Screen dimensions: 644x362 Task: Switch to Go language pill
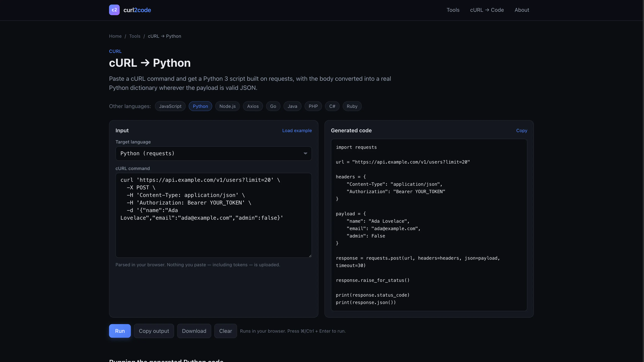(273, 106)
